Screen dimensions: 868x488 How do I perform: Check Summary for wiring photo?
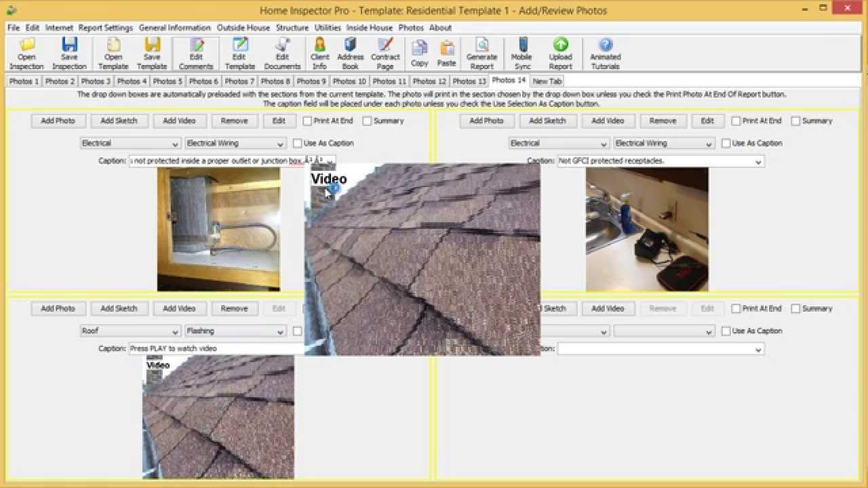pyautogui.click(x=367, y=121)
